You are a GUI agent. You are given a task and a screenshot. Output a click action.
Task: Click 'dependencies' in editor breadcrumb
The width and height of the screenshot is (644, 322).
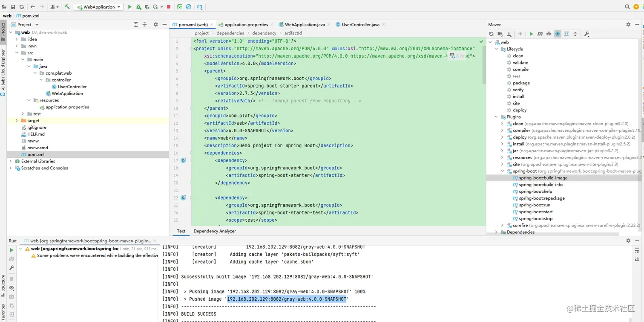[230, 33]
